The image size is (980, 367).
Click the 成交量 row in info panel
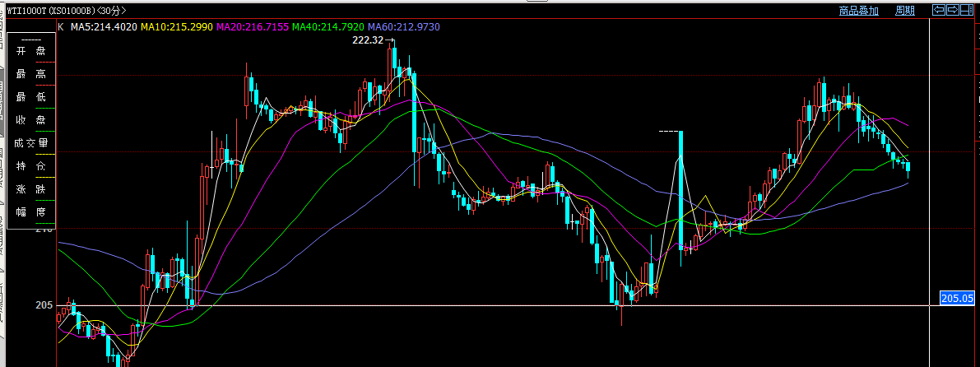tap(30, 142)
